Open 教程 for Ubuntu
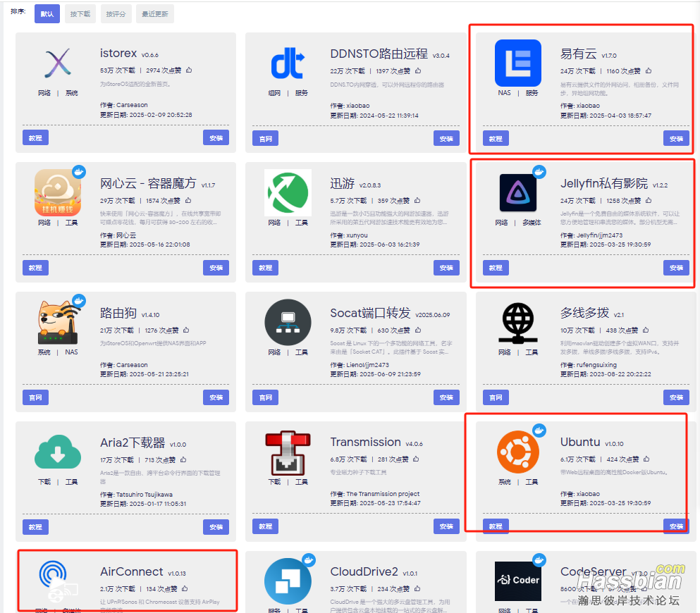 pyautogui.click(x=496, y=526)
